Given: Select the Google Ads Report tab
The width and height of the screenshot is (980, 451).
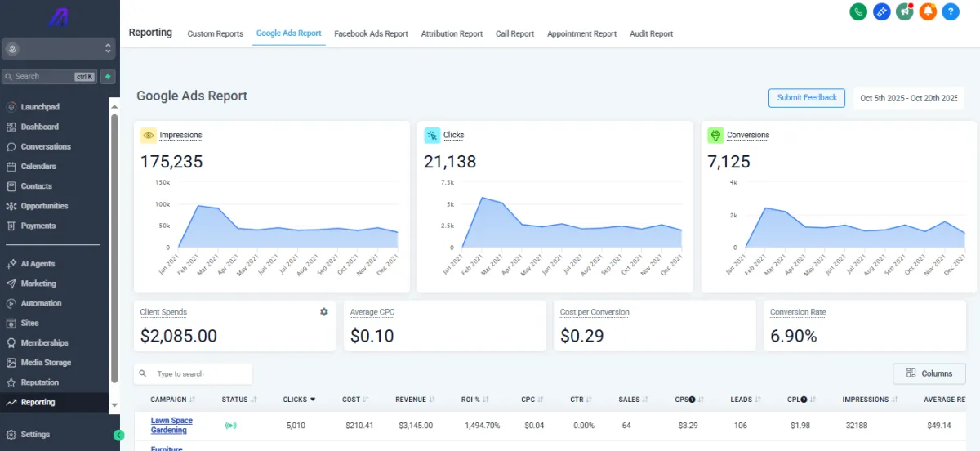Looking at the screenshot, I should point(288,33).
